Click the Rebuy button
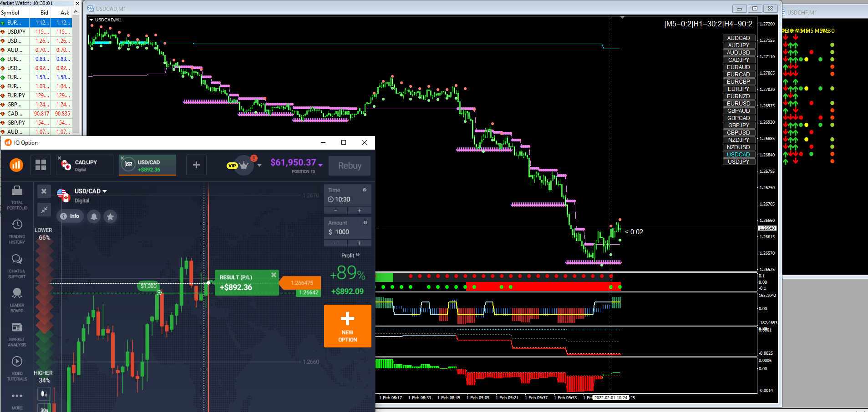Image resolution: width=868 pixels, height=412 pixels. [350, 166]
